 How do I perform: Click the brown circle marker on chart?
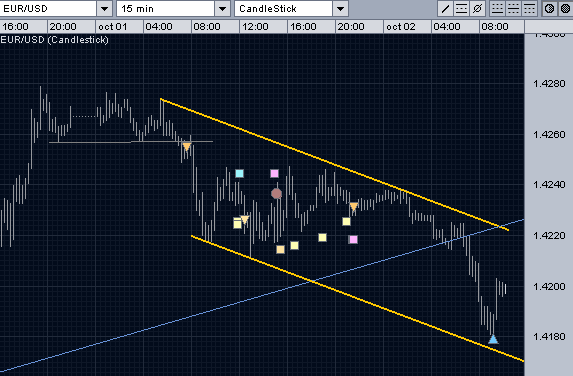tap(277, 193)
